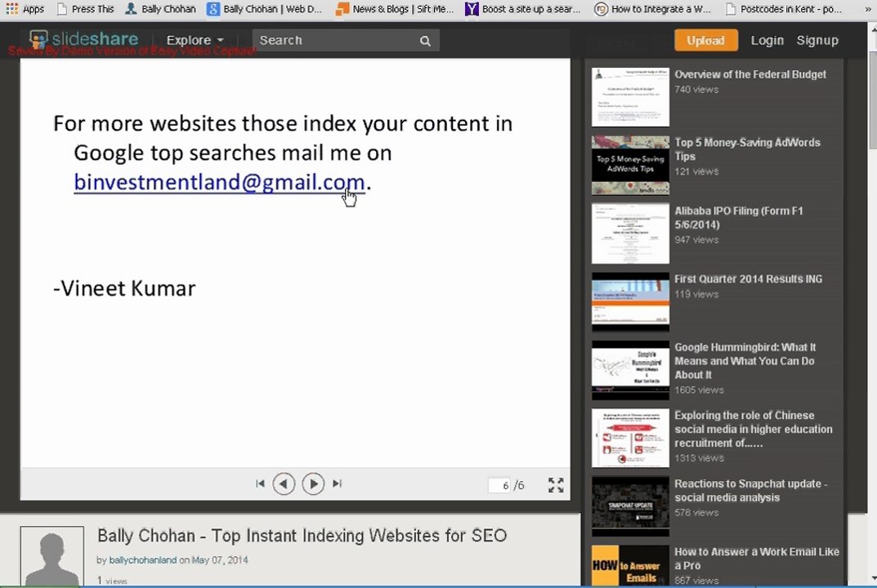The width and height of the screenshot is (877, 588).
Task: Click the search magnifier icon
Action: [x=425, y=41]
